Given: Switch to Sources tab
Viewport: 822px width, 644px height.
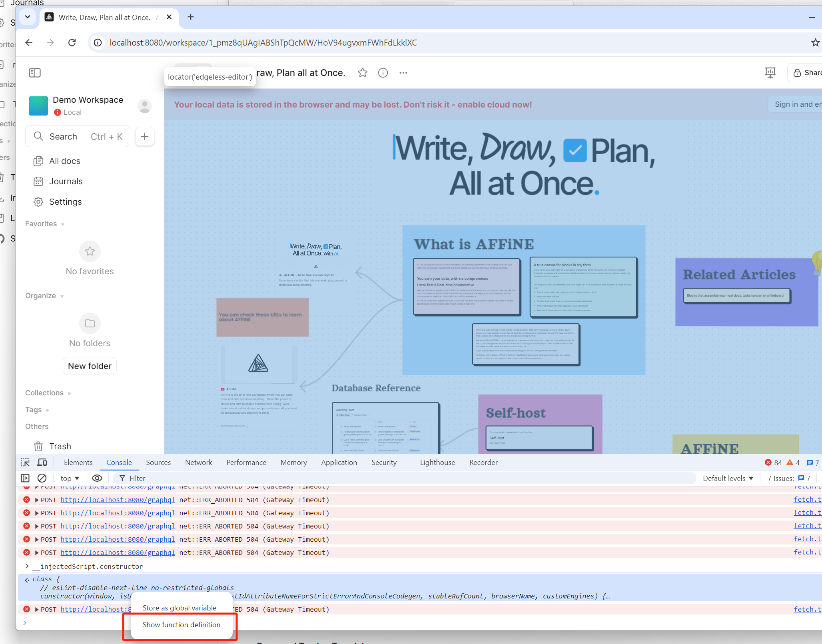Looking at the screenshot, I should (x=158, y=463).
